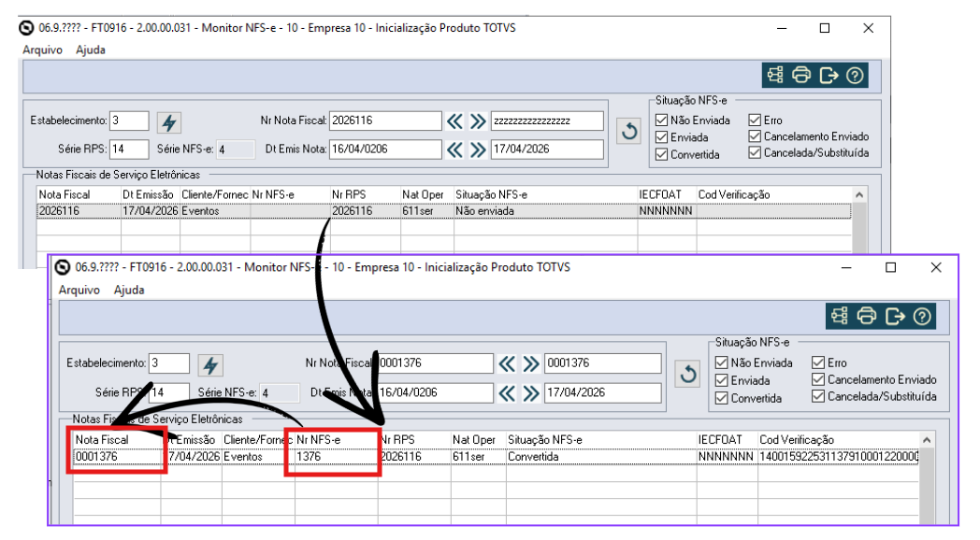
Task: Open Arquivo menu in front window
Action: point(79,290)
